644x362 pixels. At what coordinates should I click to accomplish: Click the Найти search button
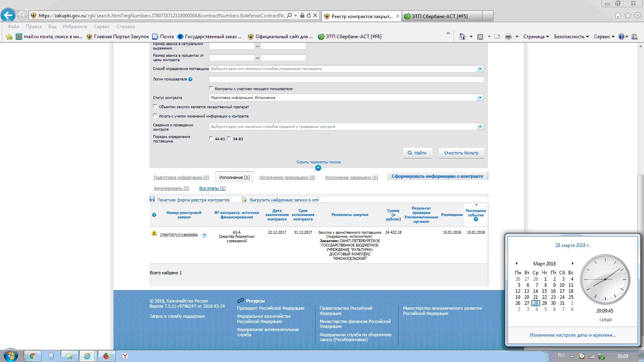point(417,153)
